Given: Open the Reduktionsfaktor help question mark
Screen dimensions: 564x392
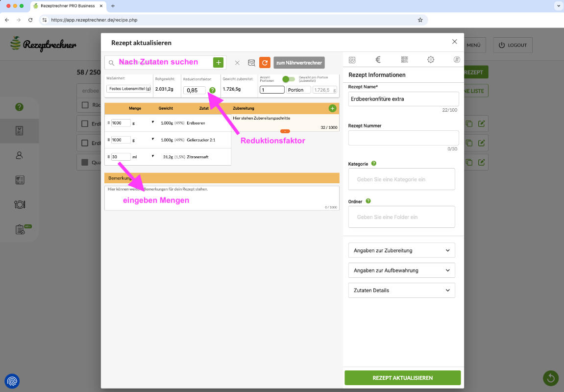Looking at the screenshot, I should click(212, 90).
